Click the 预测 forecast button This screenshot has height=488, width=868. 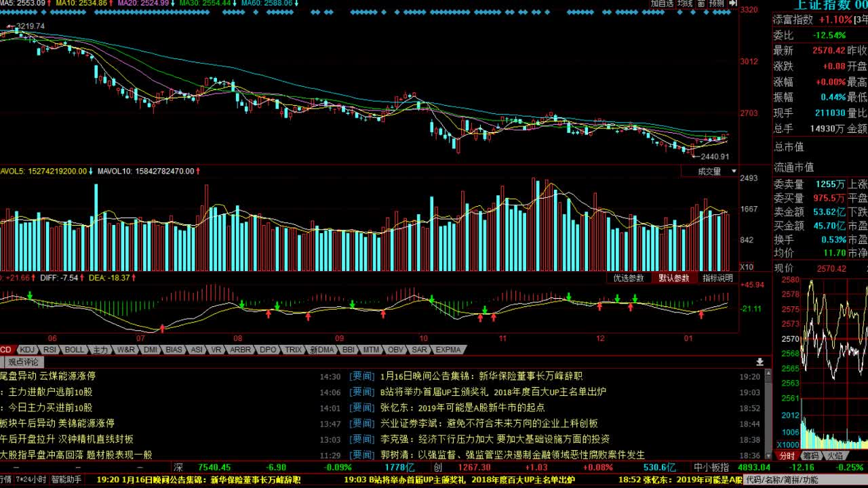click(717, 3)
